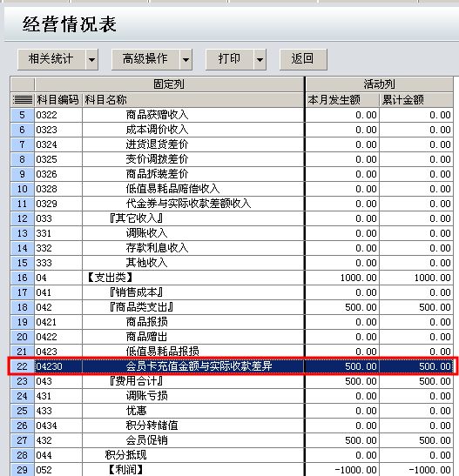
Task: Select row 商品获赠收入
Action: pyautogui.click(x=232, y=115)
